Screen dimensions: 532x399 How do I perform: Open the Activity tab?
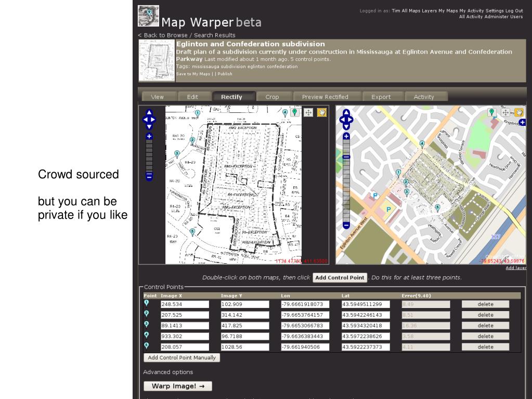coord(424,97)
